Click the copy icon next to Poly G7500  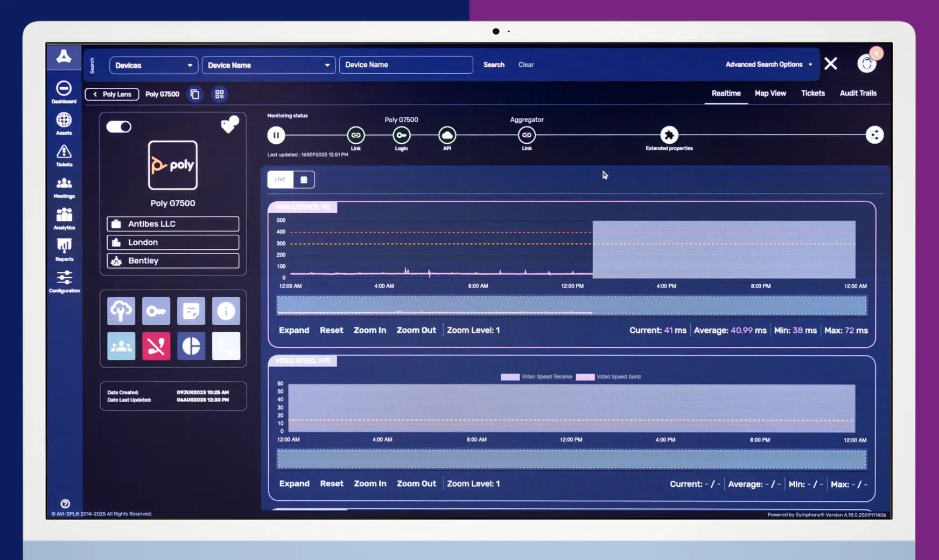click(x=195, y=94)
